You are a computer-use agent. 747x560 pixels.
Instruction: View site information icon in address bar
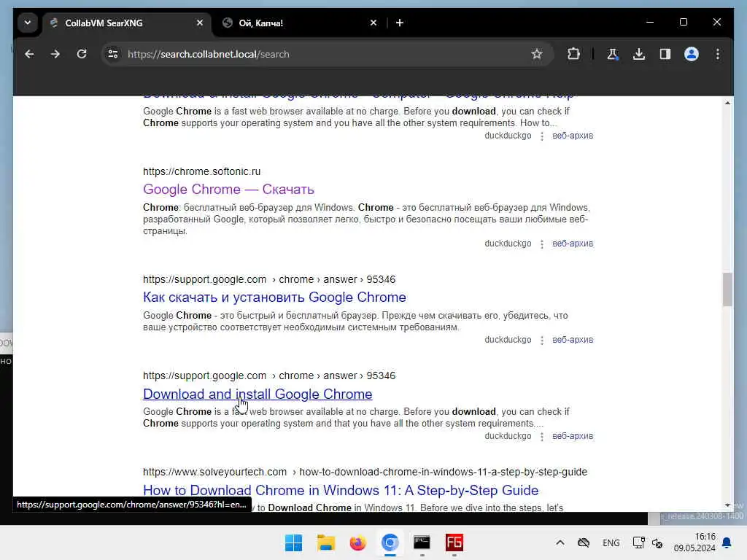pyautogui.click(x=113, y=54)
